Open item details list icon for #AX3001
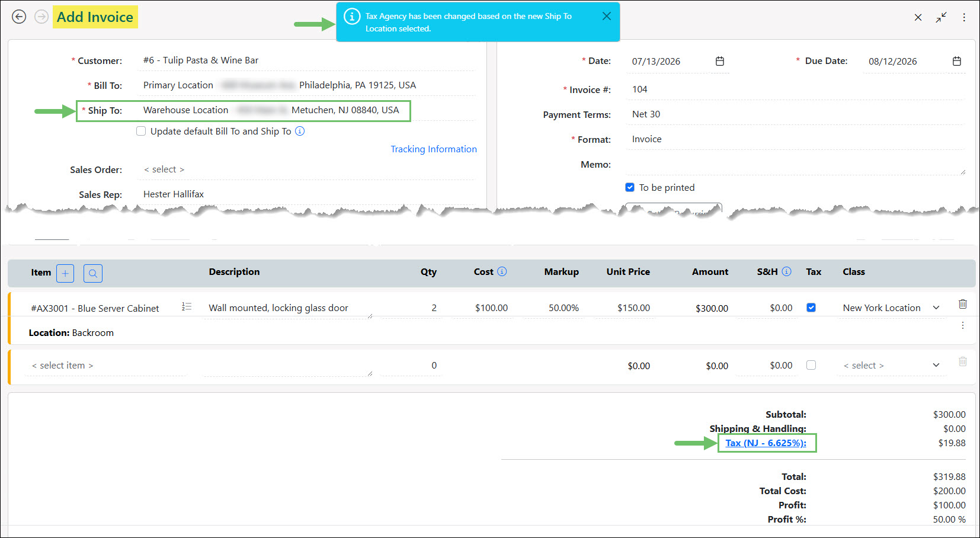The image size is (980, 538). point(187,306)
